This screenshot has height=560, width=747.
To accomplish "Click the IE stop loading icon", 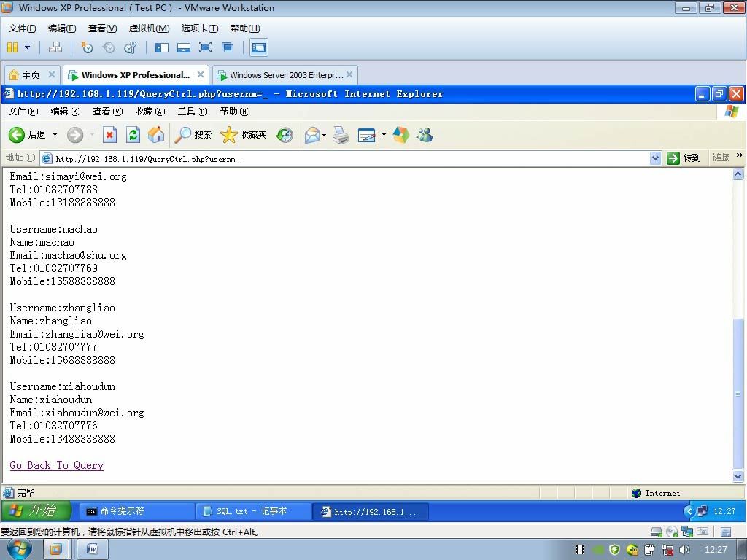I will (x=109, y=135).
